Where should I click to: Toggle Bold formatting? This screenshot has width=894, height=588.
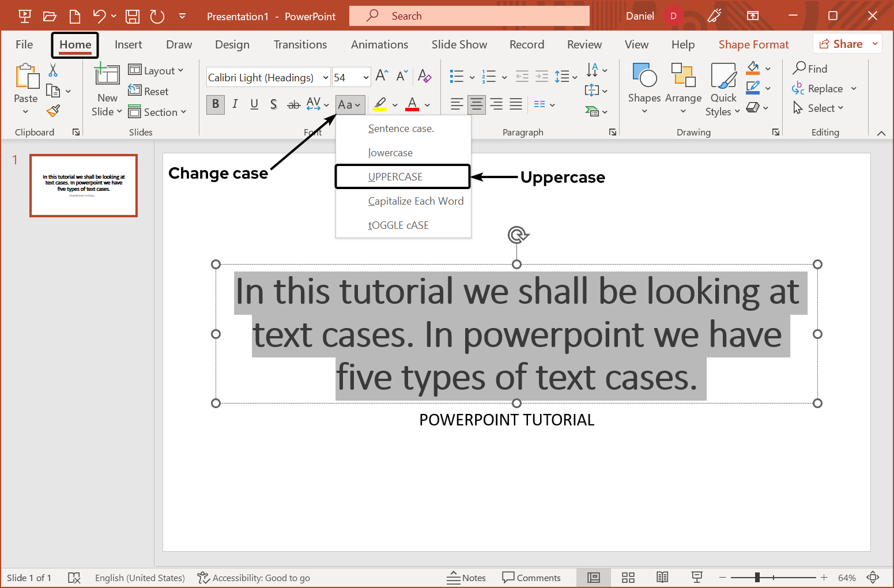tap(216, 104)
